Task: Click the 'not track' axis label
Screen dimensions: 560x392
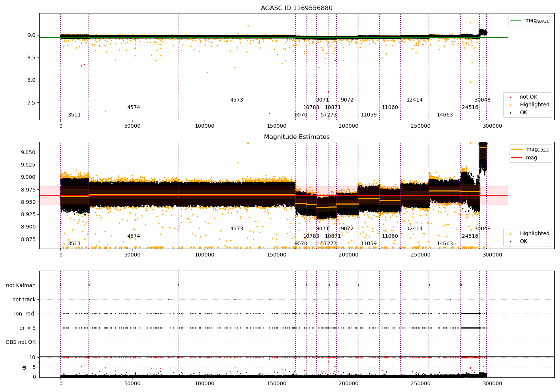Action: pos(24,300)
